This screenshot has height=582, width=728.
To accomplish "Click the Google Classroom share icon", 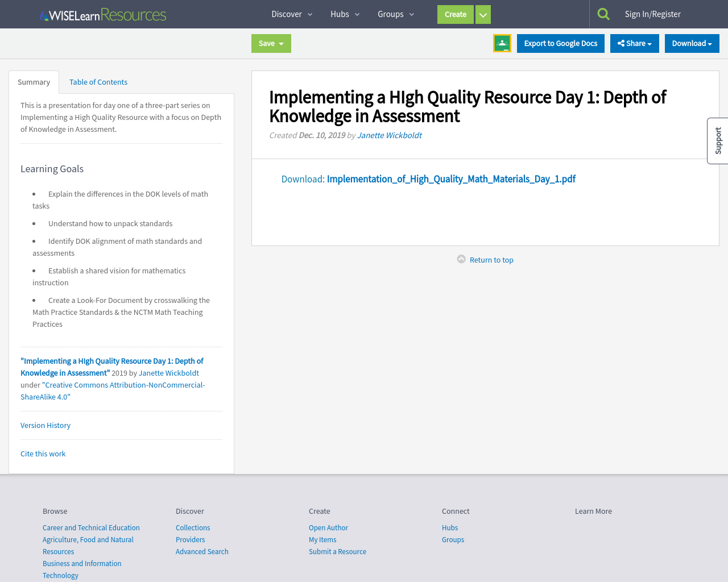I will tap(502, 43).
